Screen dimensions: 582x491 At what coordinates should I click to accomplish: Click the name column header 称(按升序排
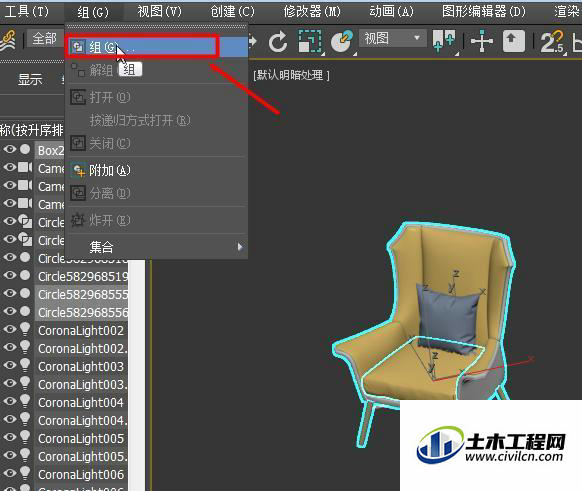pos(32,130)
